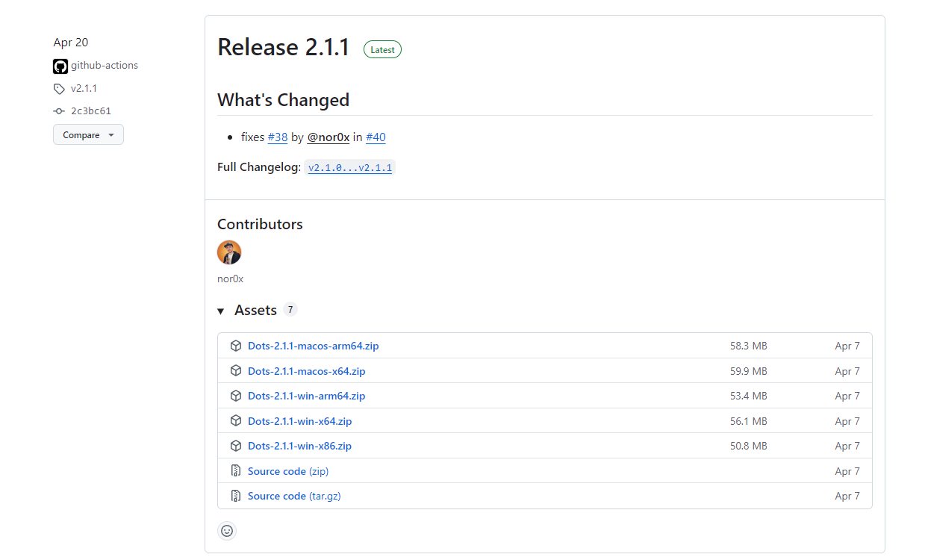Collapse the Assets section triangle
This screenshot has width=925, height=560.
coord(221,311)
